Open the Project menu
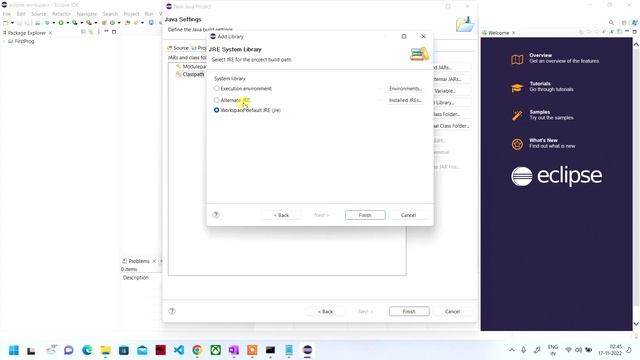Screen dimensions: 640x360 131,14
